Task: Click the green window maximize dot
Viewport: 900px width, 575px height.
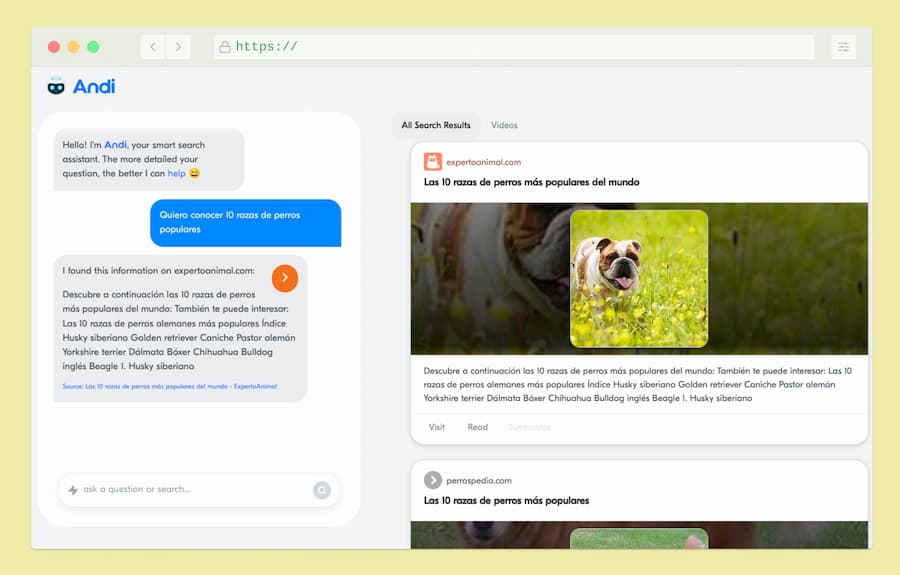Action: tap(93, 47)
